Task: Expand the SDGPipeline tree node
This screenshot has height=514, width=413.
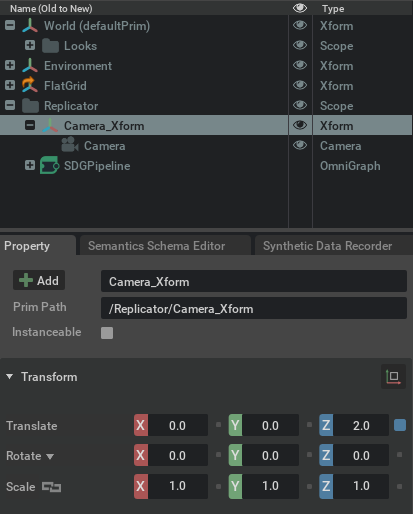Action: (x=30, y=165)
